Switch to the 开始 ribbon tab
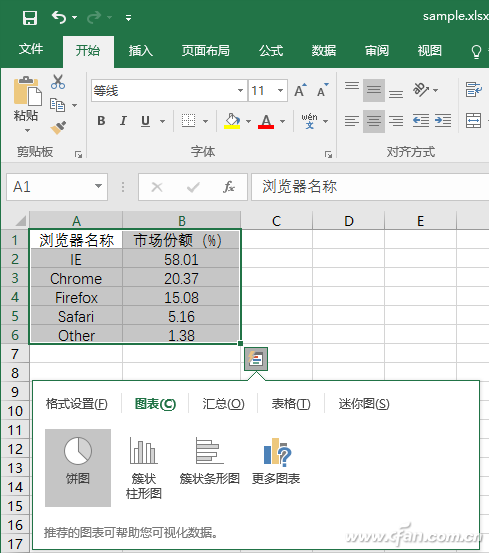The width and height of the screenshot is (489, 553). pyautogui.click(x=88, y=51)
